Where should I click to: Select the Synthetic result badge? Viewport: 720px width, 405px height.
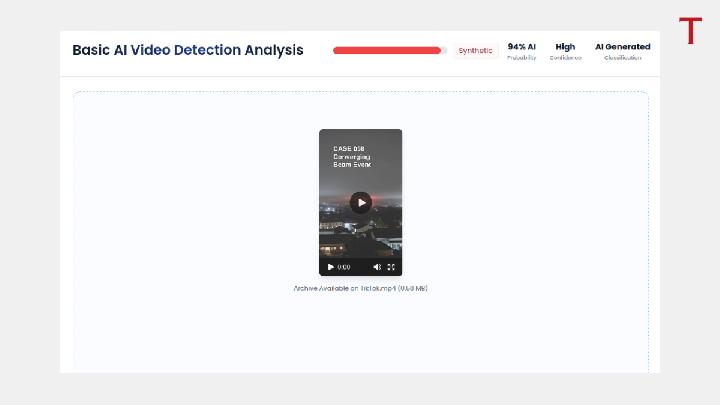click(x=475, y=51)
